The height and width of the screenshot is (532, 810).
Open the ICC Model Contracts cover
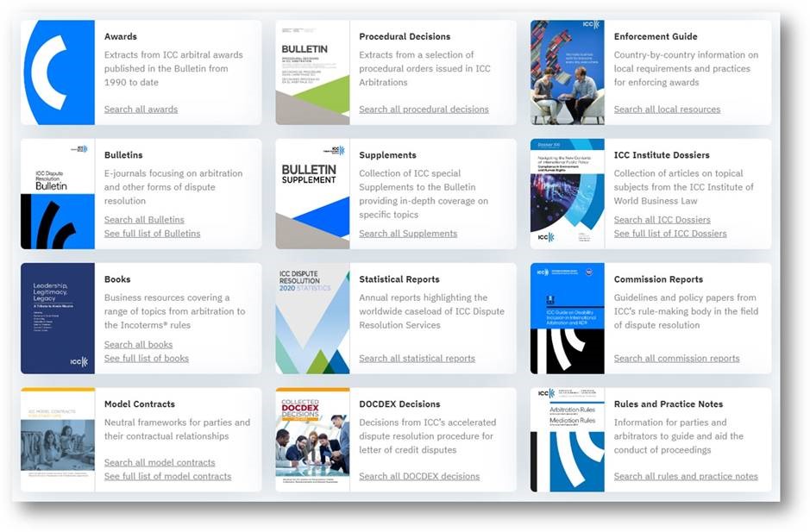pos(58,440)
